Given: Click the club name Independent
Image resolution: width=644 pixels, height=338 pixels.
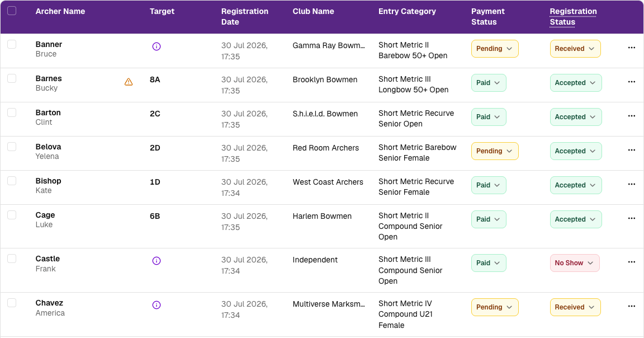Looking at the screenshot, I should [315, 260].
